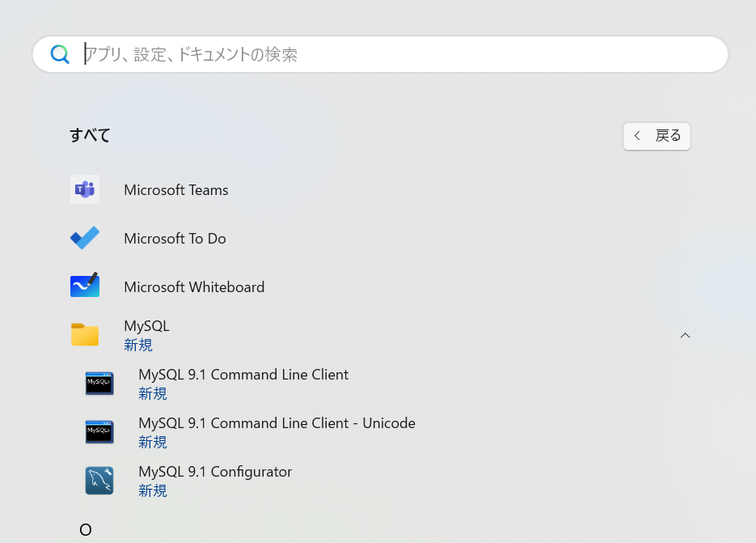Click the MySQL folder icon
756x543 pixels.
85,334
